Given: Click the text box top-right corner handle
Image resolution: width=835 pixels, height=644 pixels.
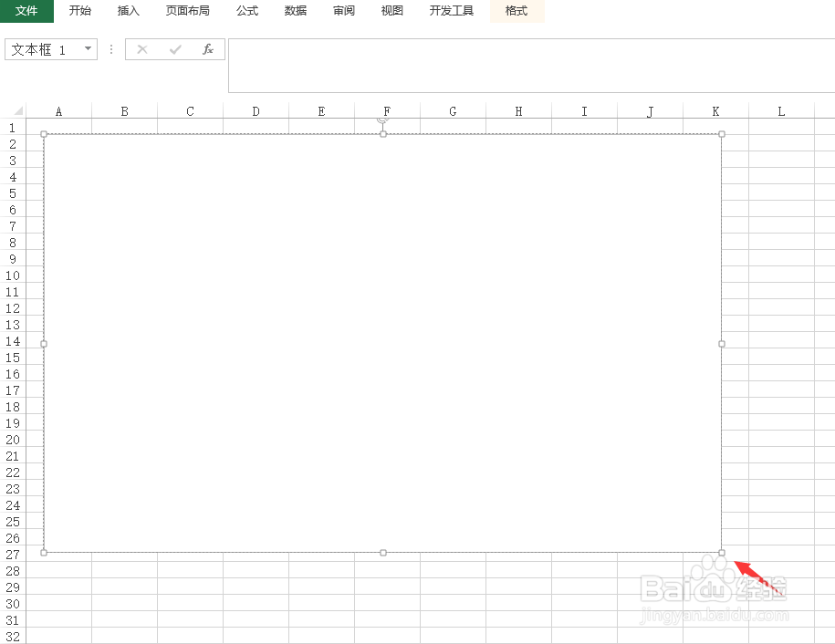Looking at the screenshot, I should click(722, 134).
